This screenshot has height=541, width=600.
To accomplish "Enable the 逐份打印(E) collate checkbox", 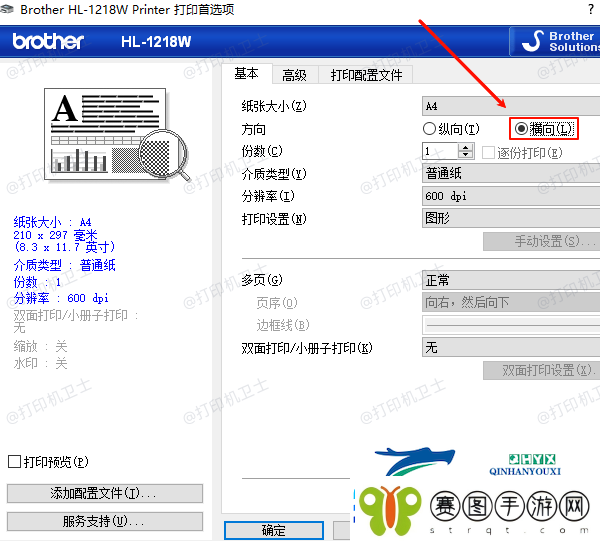I will [x=488, y=152].
